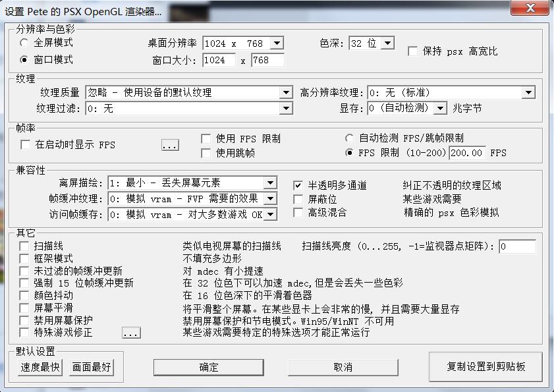Enable 使用跳帧 checkbox
This screenshot has width=554, height=392.
[x=206, y=153]
